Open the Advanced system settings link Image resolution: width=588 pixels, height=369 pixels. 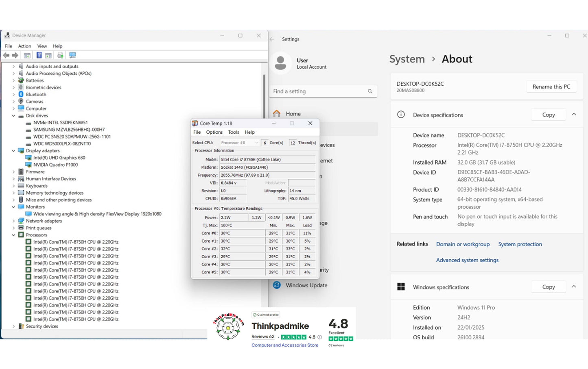point(467,260)
